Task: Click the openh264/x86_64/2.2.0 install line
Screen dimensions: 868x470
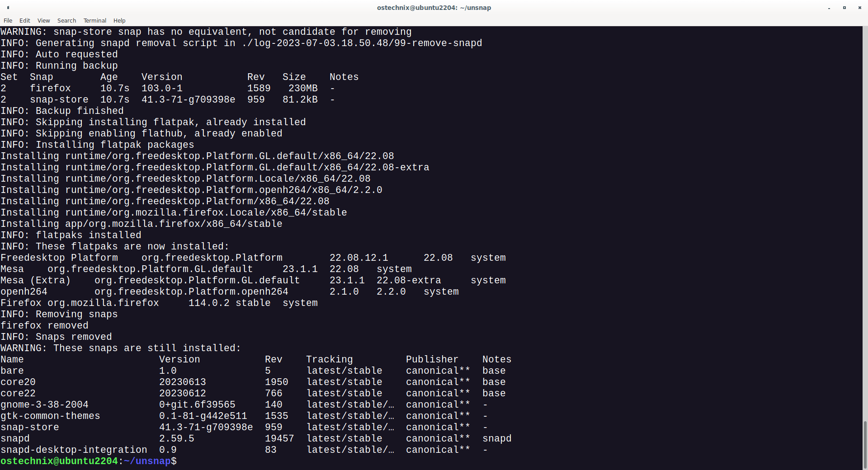Action: pyautogui.click(x=191, y=190)
